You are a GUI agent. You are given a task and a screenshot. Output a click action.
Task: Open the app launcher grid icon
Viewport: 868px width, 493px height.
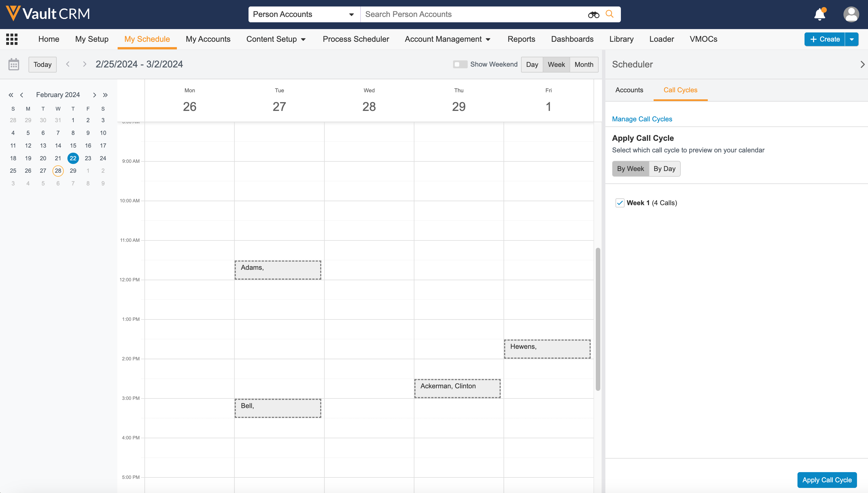(12, 39)
